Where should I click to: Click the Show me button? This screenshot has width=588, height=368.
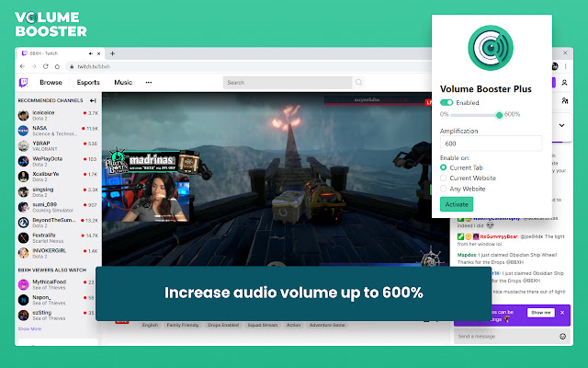[x=541, y=313]
